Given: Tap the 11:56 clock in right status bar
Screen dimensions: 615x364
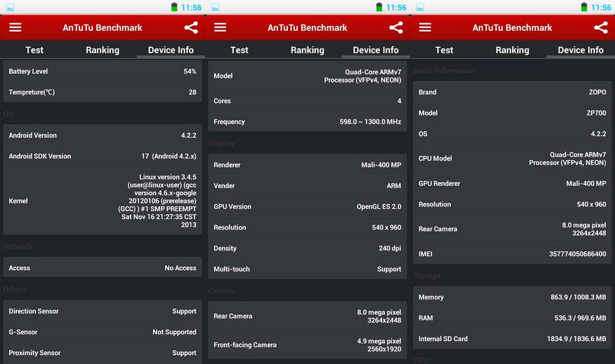Looking at the screenshot, I should click(x=601, y=7).
